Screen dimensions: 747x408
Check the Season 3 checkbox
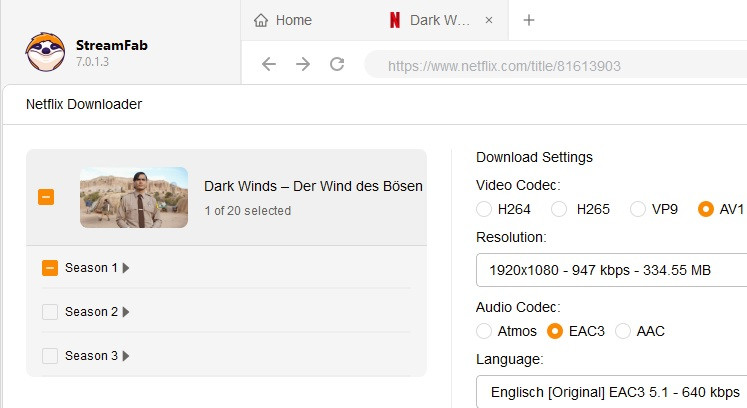point(50,356)
